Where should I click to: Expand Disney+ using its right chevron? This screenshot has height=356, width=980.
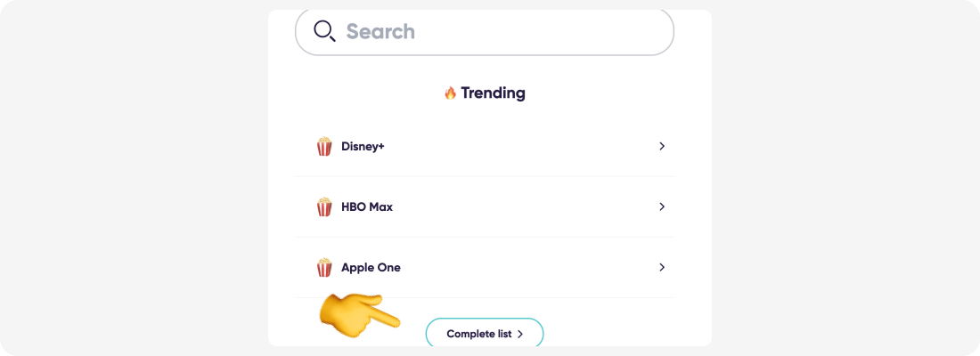(x=662, y=146)
